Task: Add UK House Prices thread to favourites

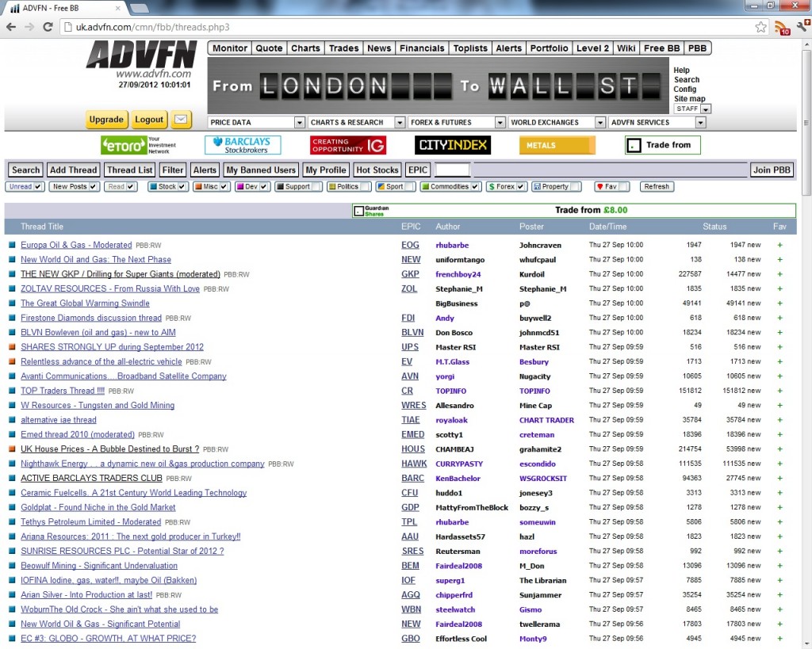Action: coord(780,449)
